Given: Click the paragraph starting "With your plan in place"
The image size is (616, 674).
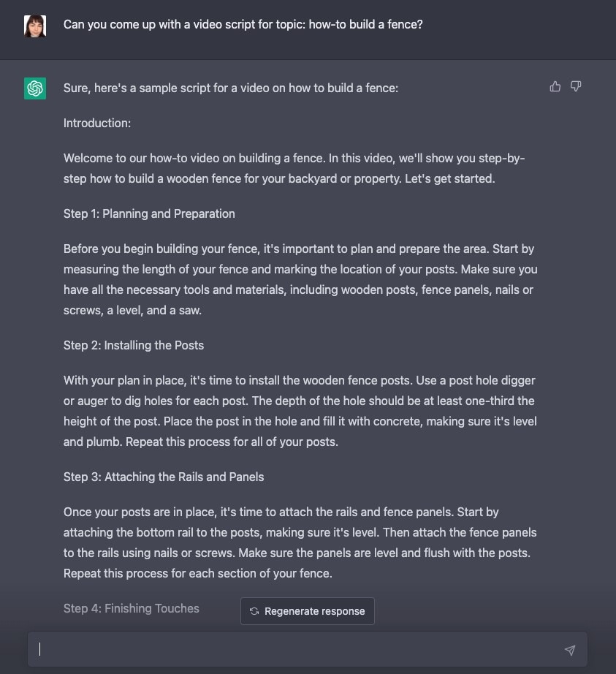Looking at the screenshot, I should (x=300, y=411).
